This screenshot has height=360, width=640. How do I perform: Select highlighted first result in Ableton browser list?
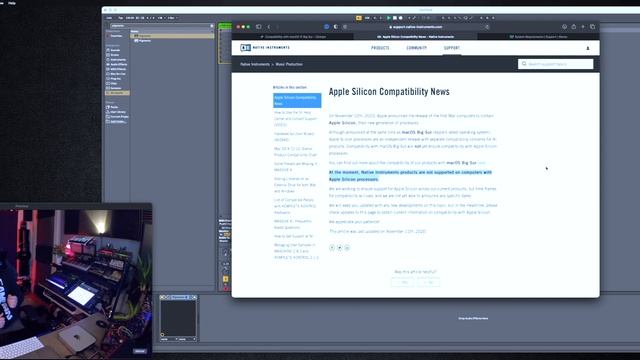tap(172, 36)
